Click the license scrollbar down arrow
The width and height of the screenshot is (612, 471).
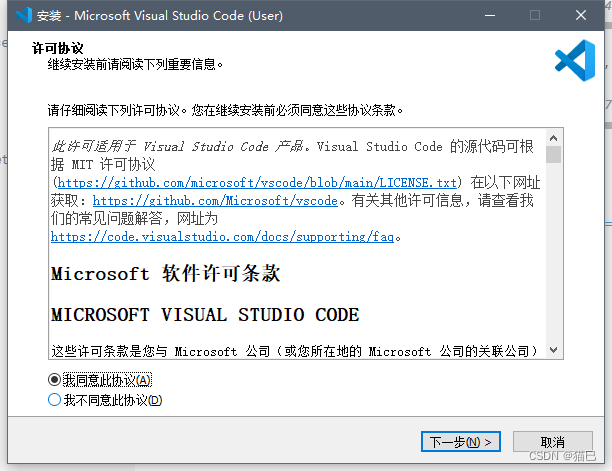tap(553, 350)
